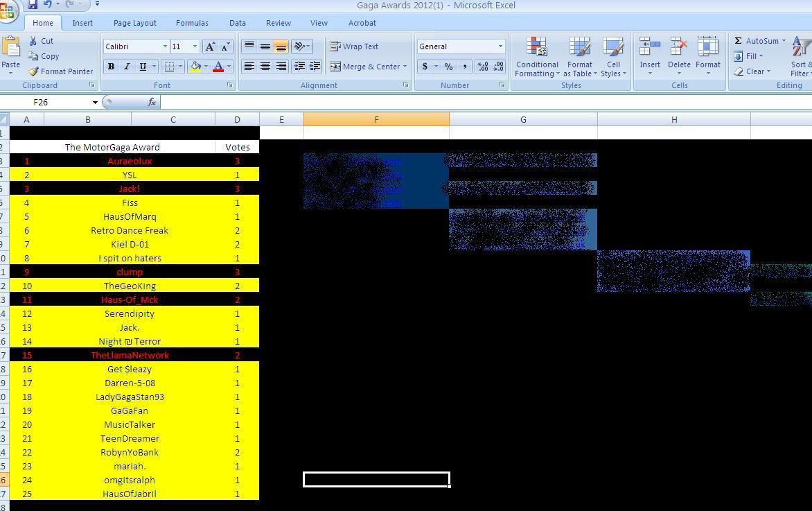
Task: Open the Conditional Formatting dropdown
Action: [537, 57]
